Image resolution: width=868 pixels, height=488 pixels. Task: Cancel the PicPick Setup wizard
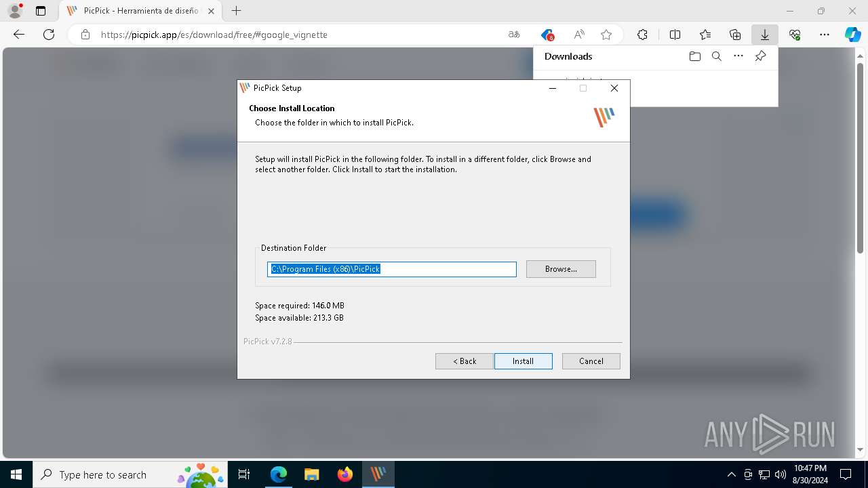[591, 361]
